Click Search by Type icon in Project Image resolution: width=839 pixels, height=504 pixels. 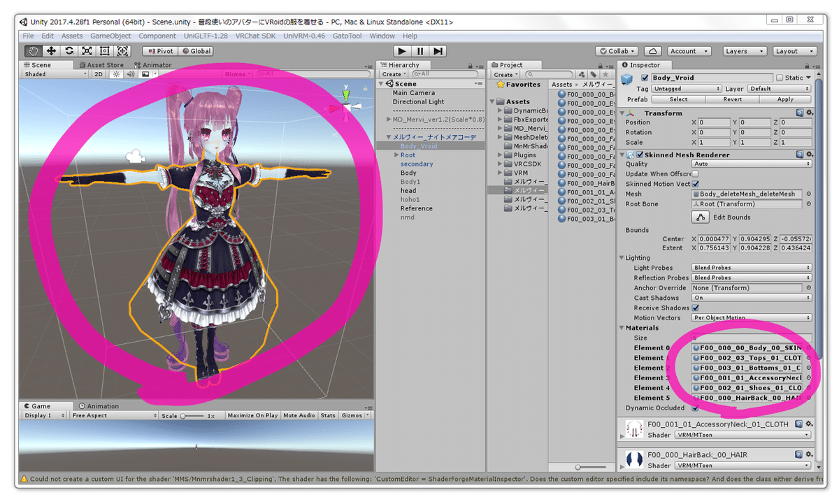[x=581, y=74]
